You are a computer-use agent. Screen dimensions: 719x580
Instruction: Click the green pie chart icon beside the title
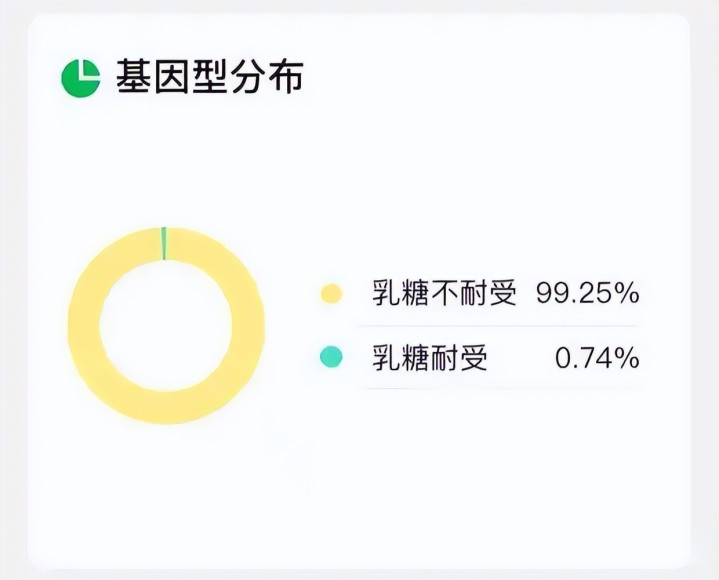tap(81, 78)
